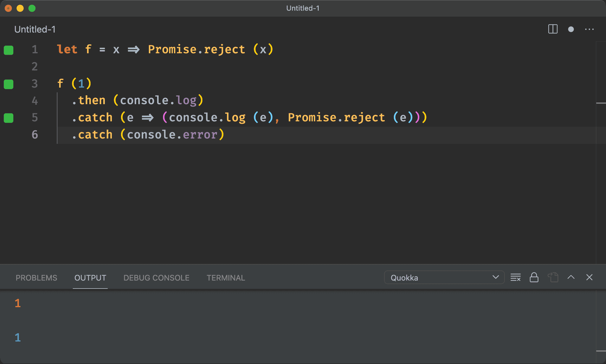606x364 pixels.
Task: Close the bottom output panel
Action: (x=589, y=277)
